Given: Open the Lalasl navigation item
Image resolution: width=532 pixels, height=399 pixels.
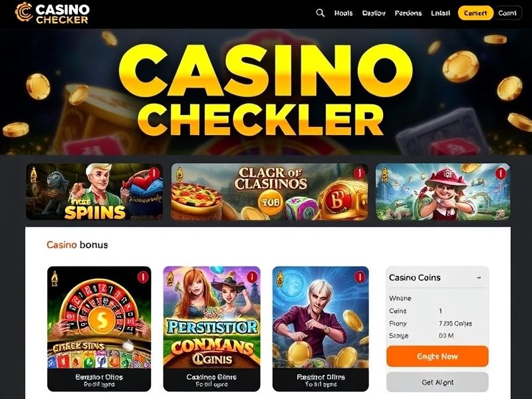Looking at the screenshot, I should [440, 13].
